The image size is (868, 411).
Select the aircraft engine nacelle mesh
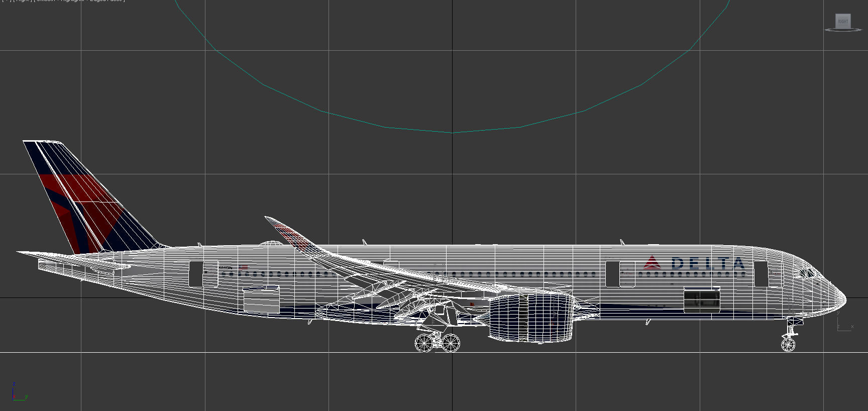tap(531, 318)
